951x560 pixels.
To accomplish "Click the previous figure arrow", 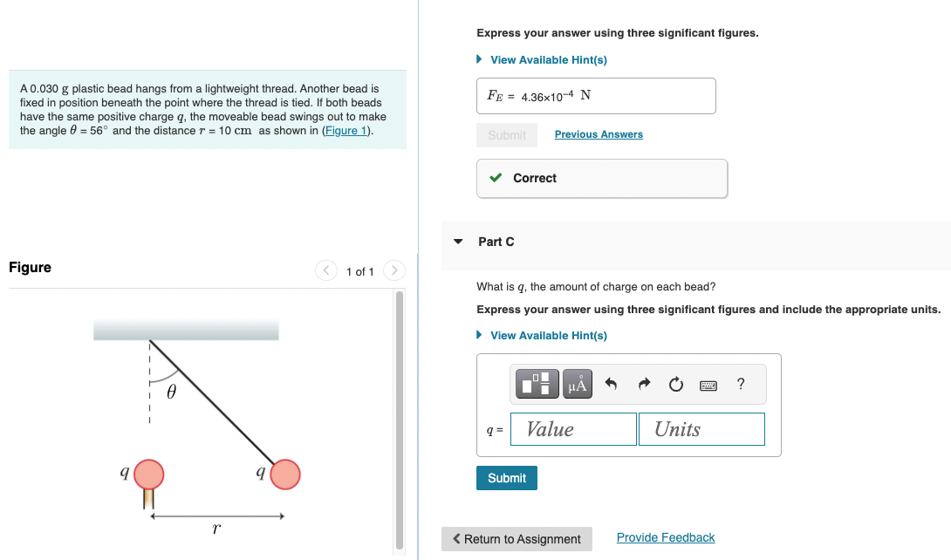I will pyautogui.click(x=325, y=270).
